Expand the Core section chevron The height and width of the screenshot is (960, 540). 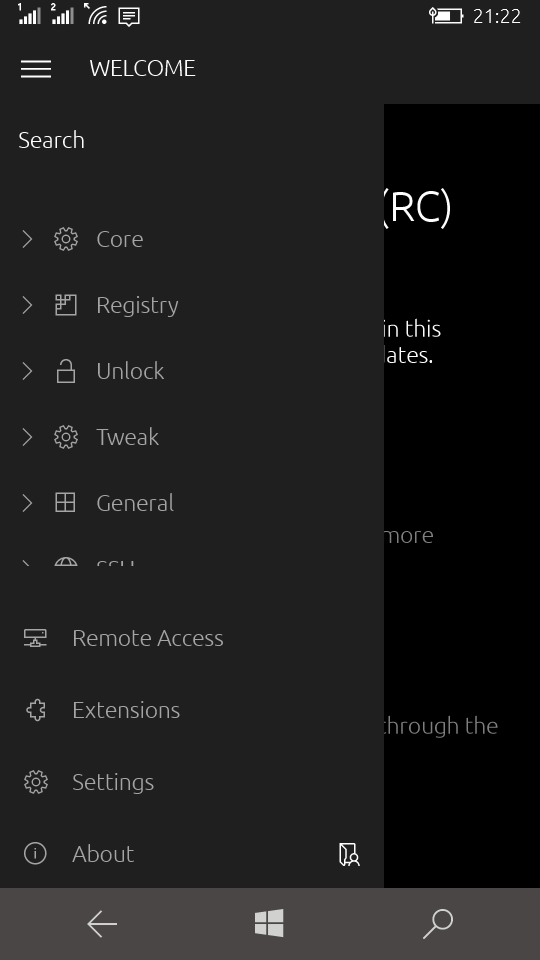click(x=27, y=239)
